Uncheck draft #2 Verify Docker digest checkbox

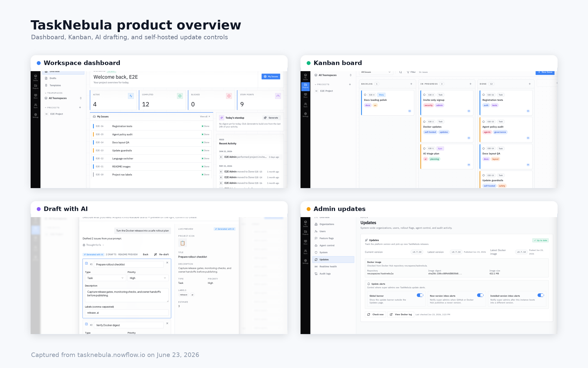pos(87,324)
